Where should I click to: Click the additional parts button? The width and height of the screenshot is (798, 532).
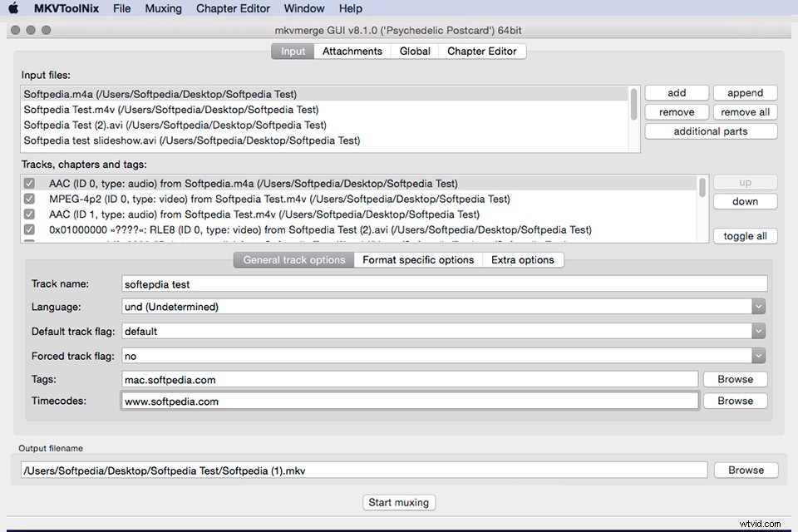click(710, 131)
